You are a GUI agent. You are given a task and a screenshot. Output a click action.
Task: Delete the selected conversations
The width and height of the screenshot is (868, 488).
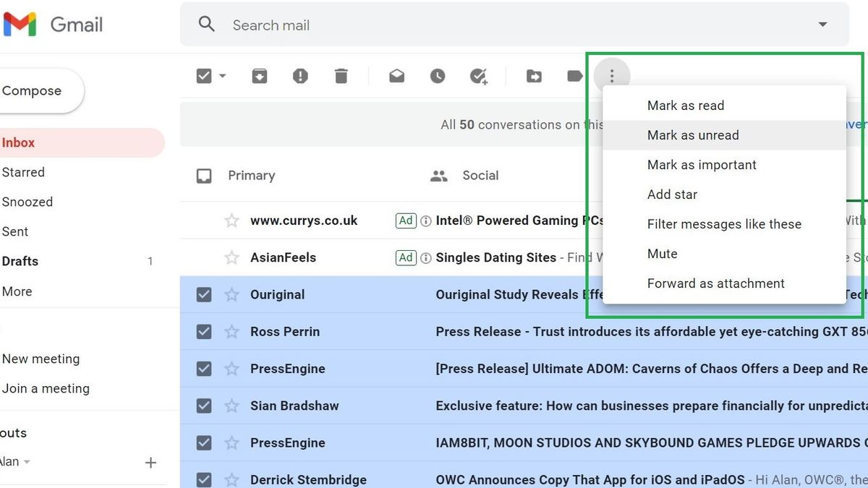pos(341,75)
